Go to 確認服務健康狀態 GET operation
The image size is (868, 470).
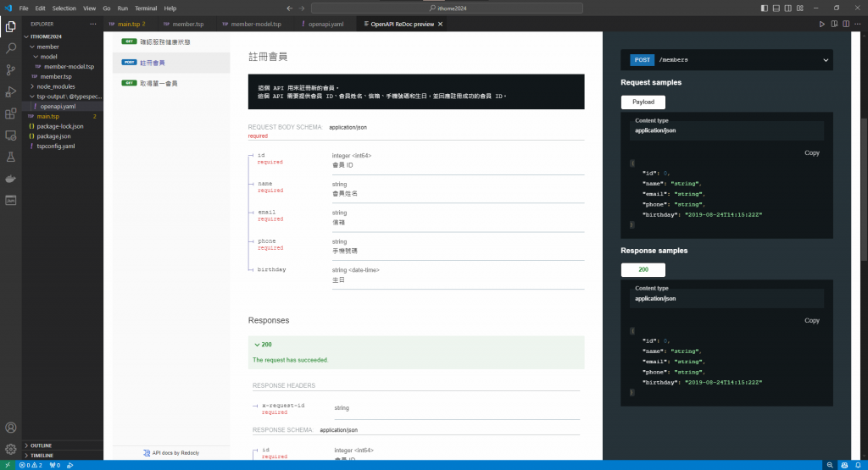point(171,42)
